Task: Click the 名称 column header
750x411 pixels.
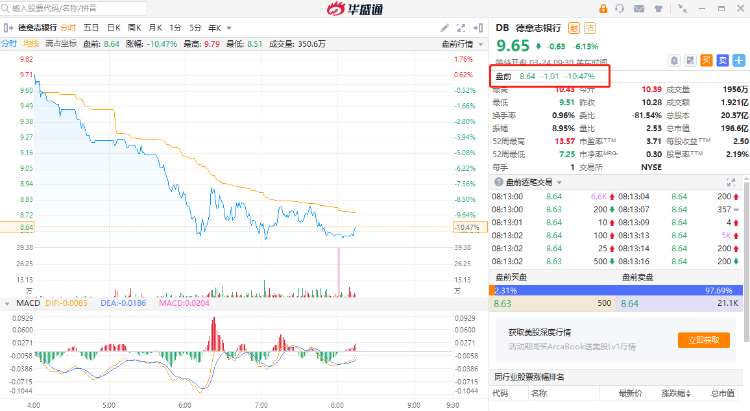Action: (x=539, y=393)
